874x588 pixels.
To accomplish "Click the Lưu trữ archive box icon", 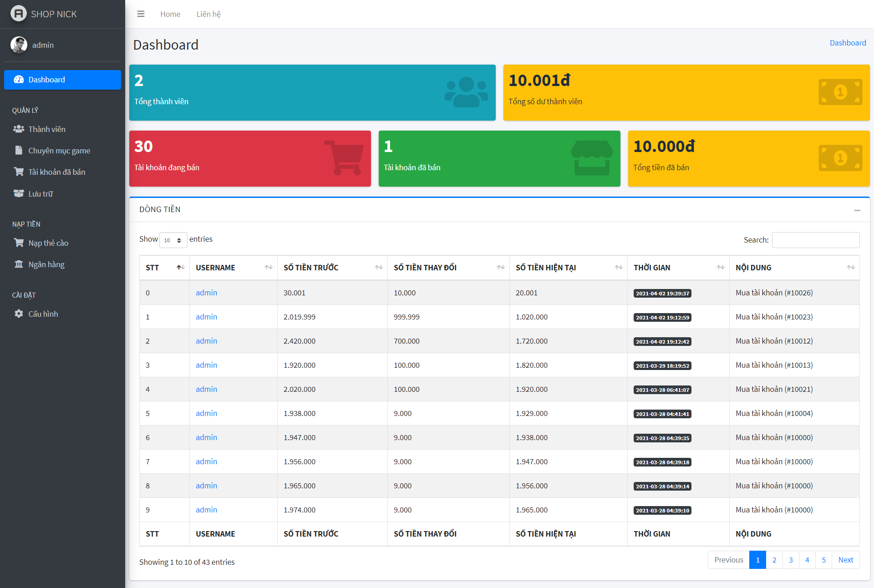I will (x=19, y=193).
